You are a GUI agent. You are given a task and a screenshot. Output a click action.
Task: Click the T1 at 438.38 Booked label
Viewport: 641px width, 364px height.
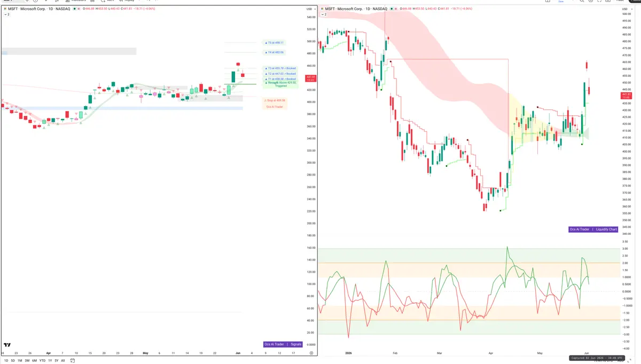(280, 79)
